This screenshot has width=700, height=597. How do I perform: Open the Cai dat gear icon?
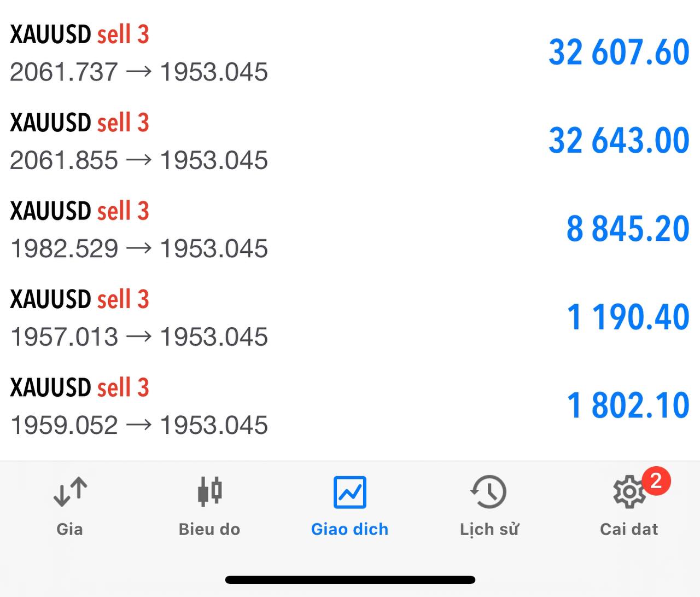click(629, 492)
